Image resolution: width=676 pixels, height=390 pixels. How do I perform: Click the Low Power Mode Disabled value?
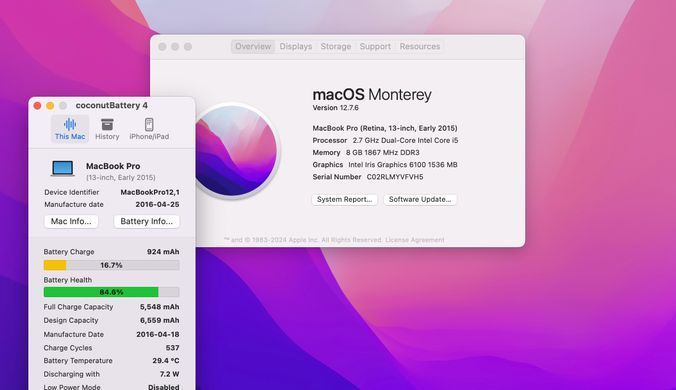(x=164, y=387)
